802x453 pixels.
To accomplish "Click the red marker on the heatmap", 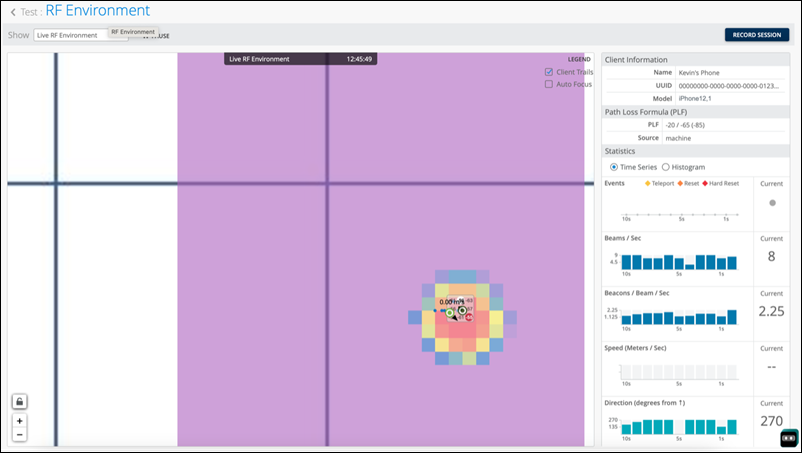I will 468,317.
